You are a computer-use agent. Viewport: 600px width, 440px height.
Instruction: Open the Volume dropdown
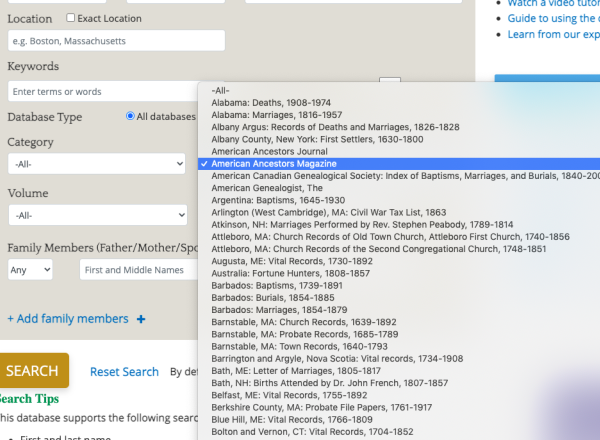tap(98, 215)
